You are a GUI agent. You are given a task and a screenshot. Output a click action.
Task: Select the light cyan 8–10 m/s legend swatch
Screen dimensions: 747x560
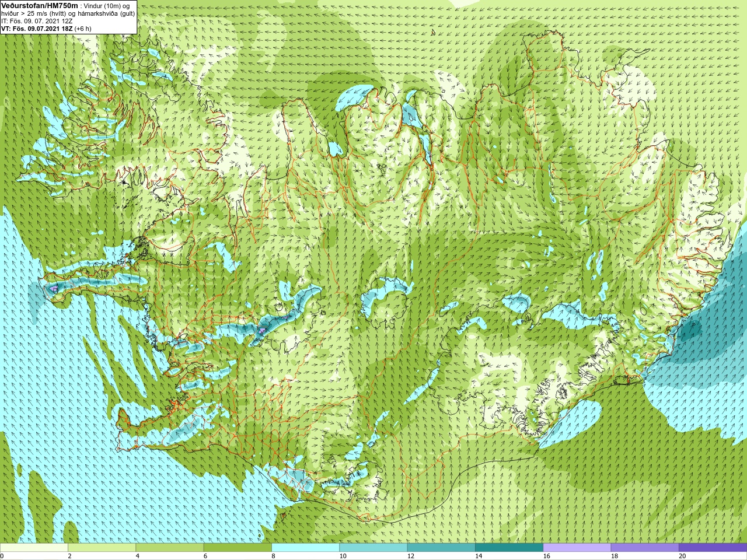(x=305, y=548)
